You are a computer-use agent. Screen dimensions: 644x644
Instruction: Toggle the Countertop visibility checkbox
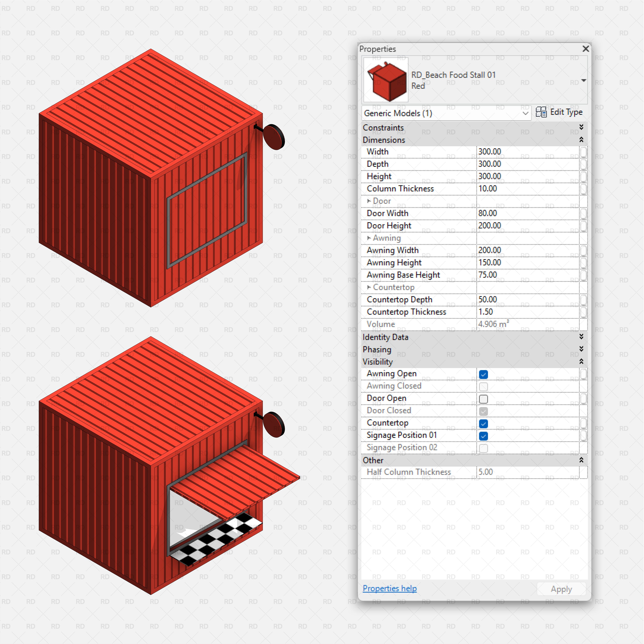[x=483, y=424]
